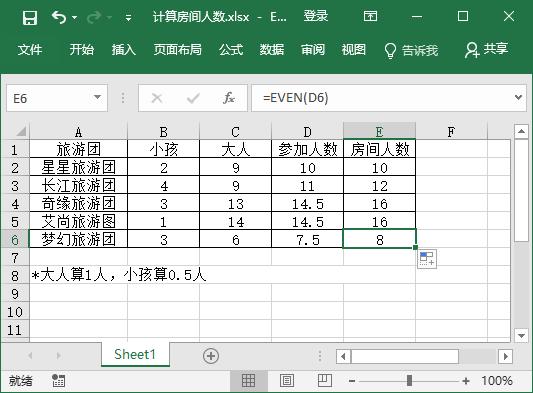Go to previous sheet tab arrow
This screenshot has width=533, height=393.
click(30, 356)
